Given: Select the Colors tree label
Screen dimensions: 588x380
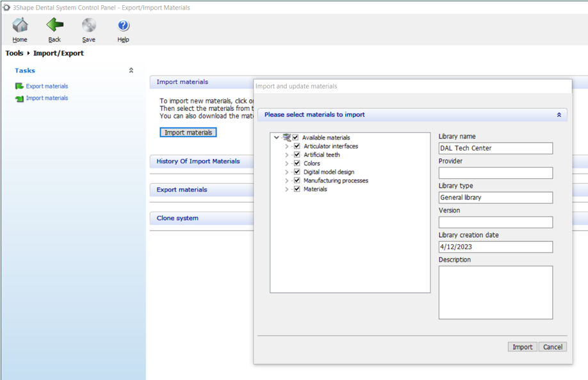Looking at the screenshot, I should click(x=312, y=163).
